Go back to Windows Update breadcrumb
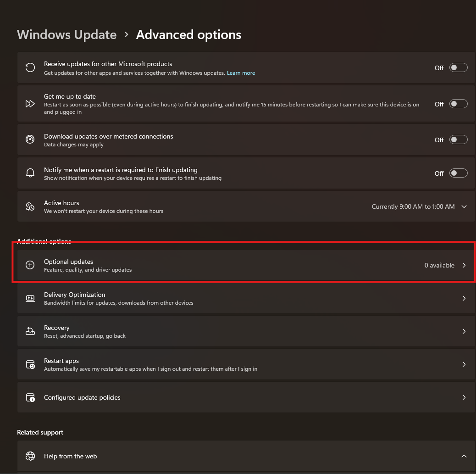The height and width of the screenshot is (474, 476). click(x=67, y=34)
